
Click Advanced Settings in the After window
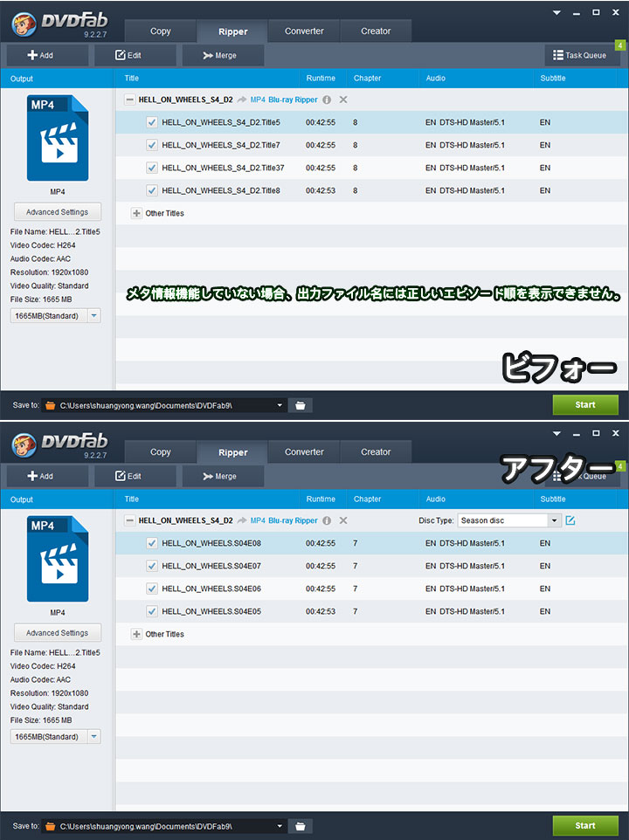click(x=58, y=633)
